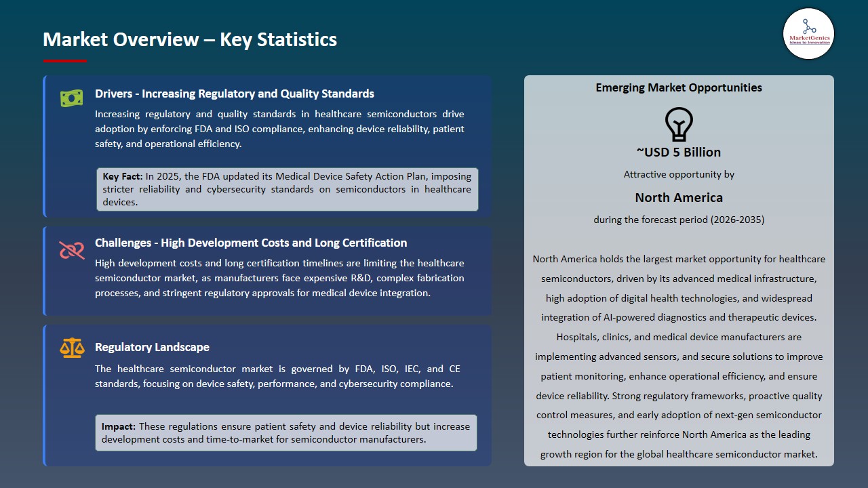Select the money banknote icon beside Drivers section
This screenshot has width=868, height=488.
click(x=71, y=98)
